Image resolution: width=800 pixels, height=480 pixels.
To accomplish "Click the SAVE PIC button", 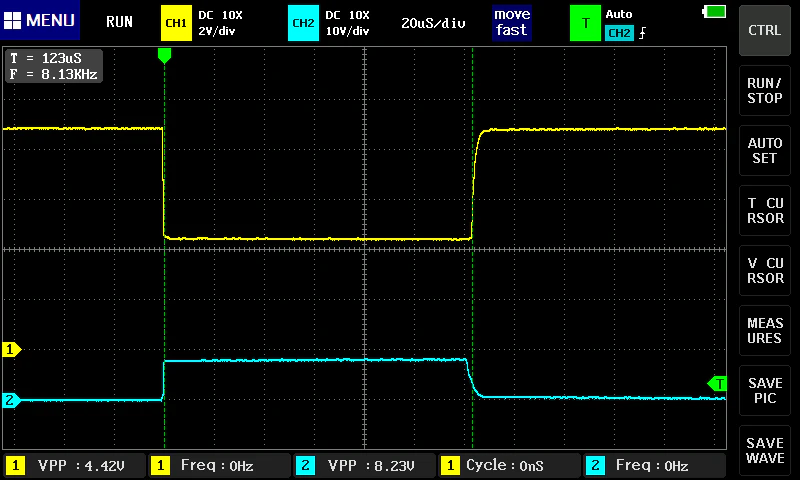I will (764, 391).
